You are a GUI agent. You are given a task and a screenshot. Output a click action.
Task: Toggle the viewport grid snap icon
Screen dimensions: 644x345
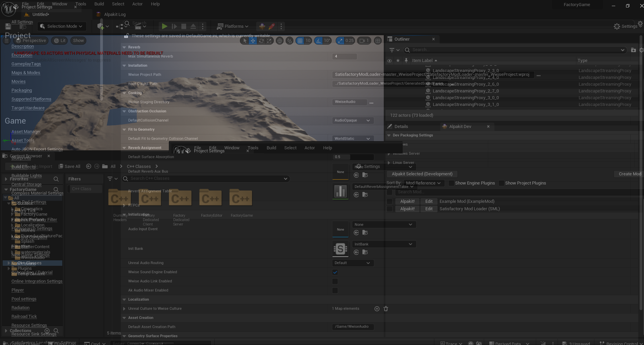[x=300, y=41]
